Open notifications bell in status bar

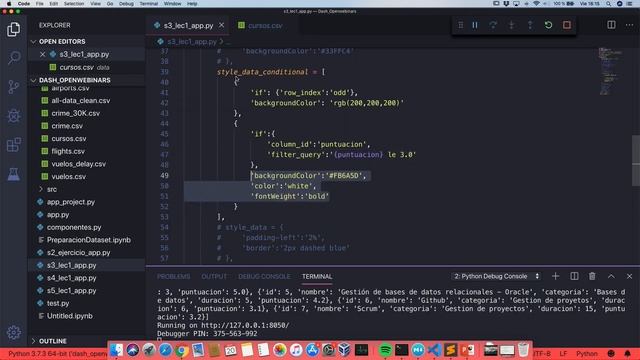[x=627, y=353]
